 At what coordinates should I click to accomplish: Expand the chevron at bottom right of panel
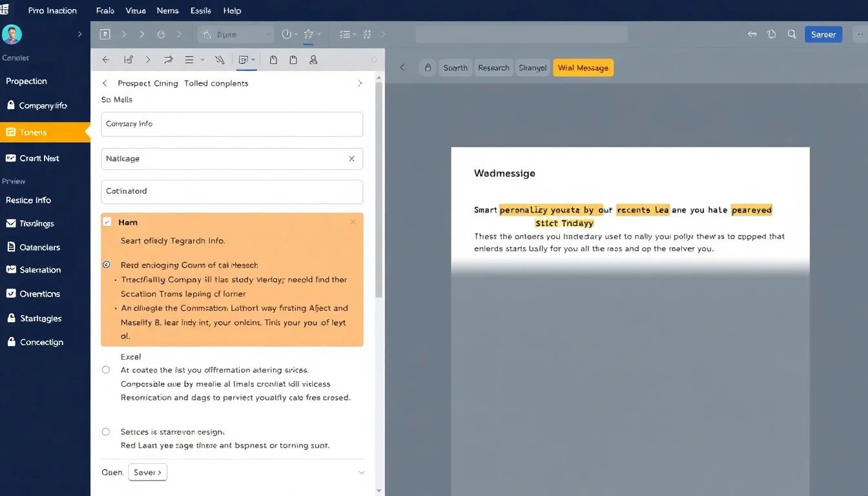pyautogui.click(x=361, y=473)
